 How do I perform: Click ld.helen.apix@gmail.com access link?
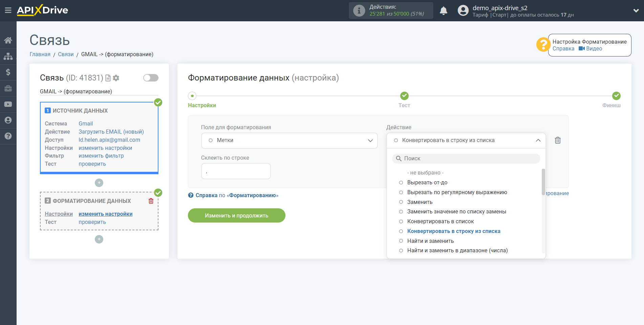point(109,140)
